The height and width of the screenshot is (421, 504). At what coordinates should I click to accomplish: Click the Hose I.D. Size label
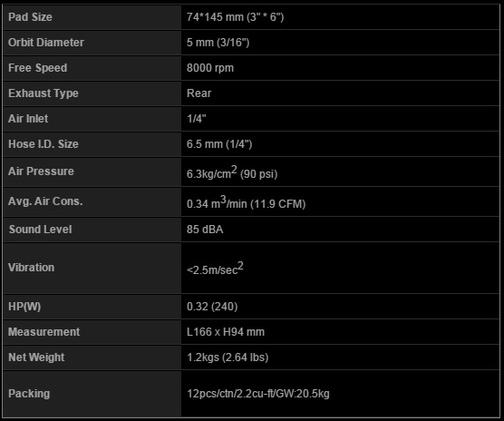coord(44,144)
